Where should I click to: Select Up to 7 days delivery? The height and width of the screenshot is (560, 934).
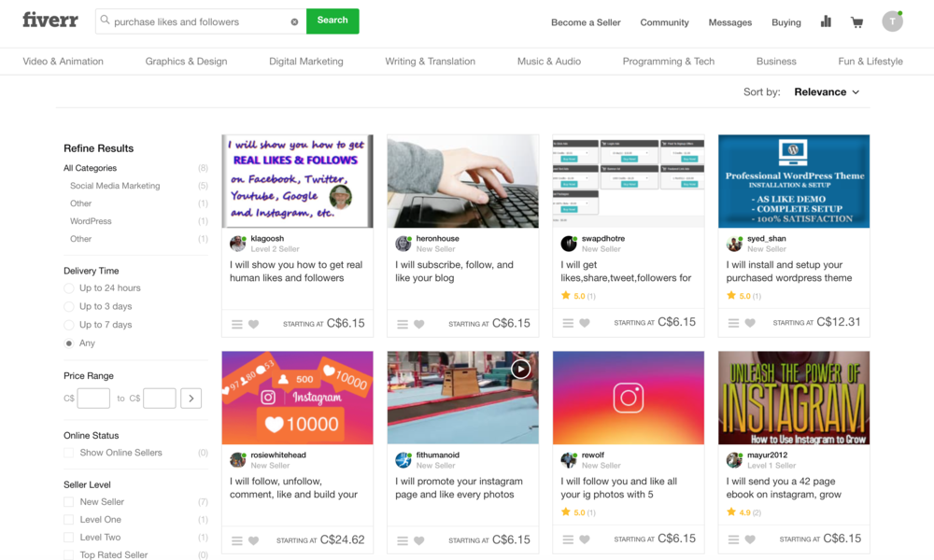(69, 326)
